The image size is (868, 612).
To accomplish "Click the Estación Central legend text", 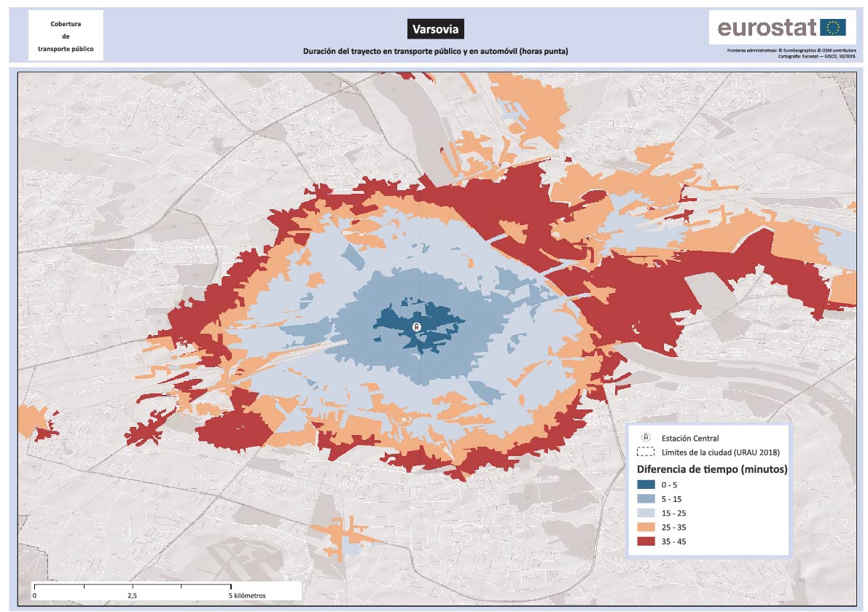I will (690, 438).
